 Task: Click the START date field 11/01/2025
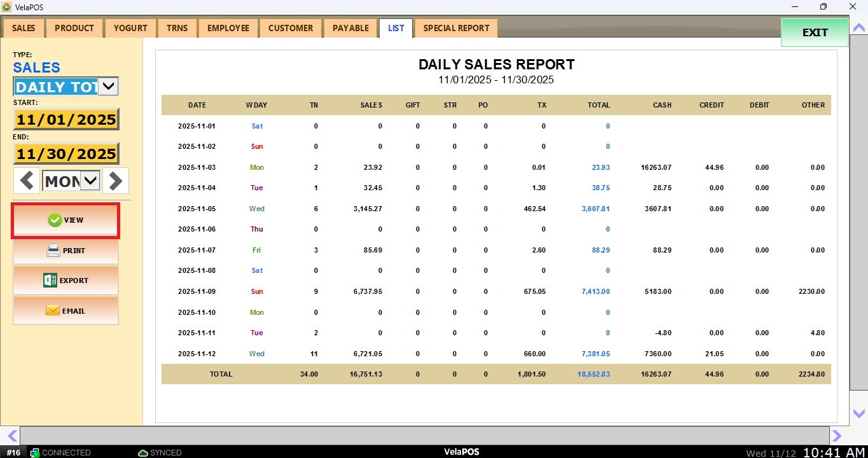point(66,120)
